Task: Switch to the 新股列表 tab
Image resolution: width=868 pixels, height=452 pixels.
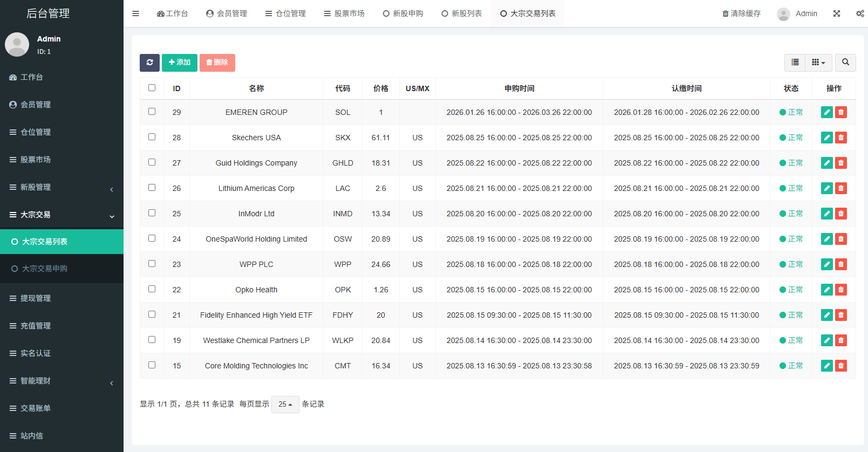Action: click(x=461, y=13)
